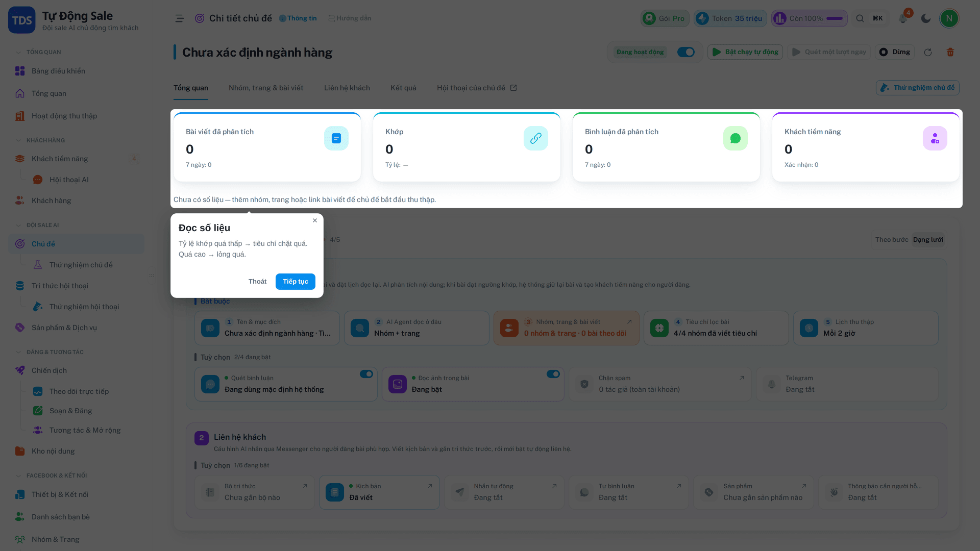Screen dimensions: 980x551
Task: Click the Token 35 triệu badge
Action: coord(730,18)
